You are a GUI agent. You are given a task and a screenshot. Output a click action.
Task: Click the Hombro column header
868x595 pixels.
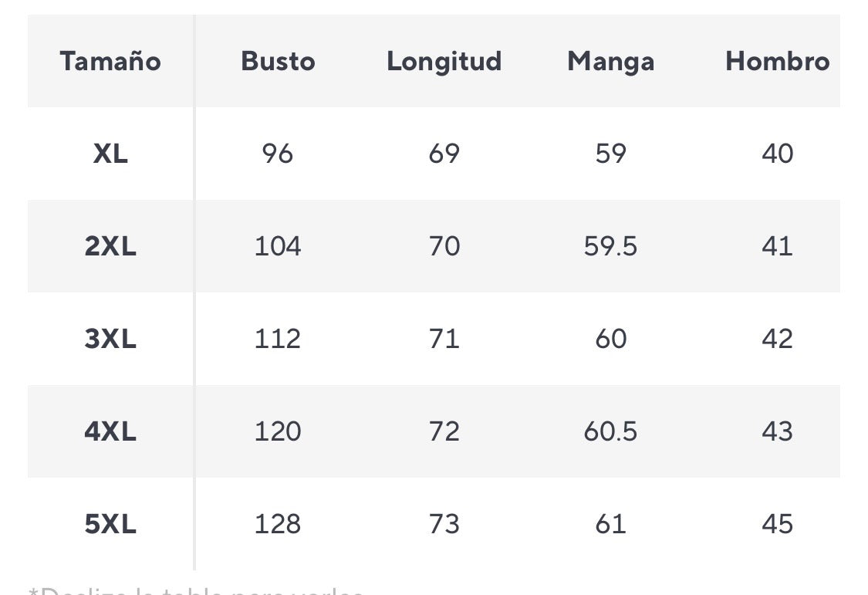pos(777,61)
